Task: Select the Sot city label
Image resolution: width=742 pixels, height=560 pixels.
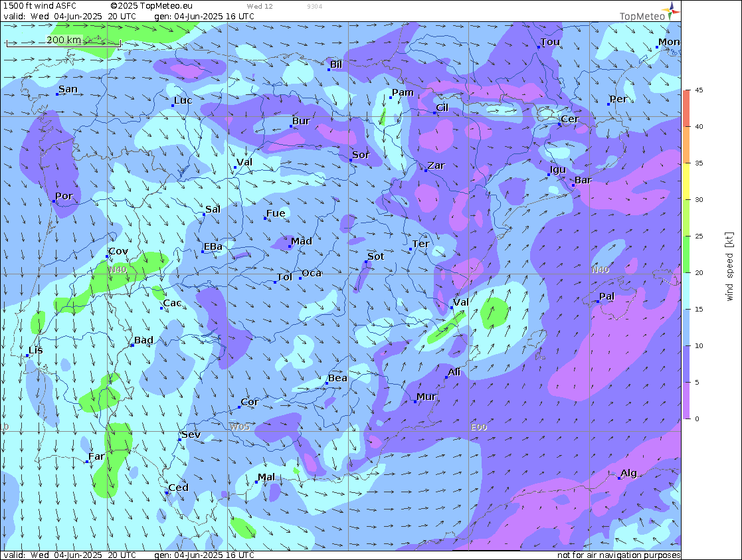Action: 376,256
